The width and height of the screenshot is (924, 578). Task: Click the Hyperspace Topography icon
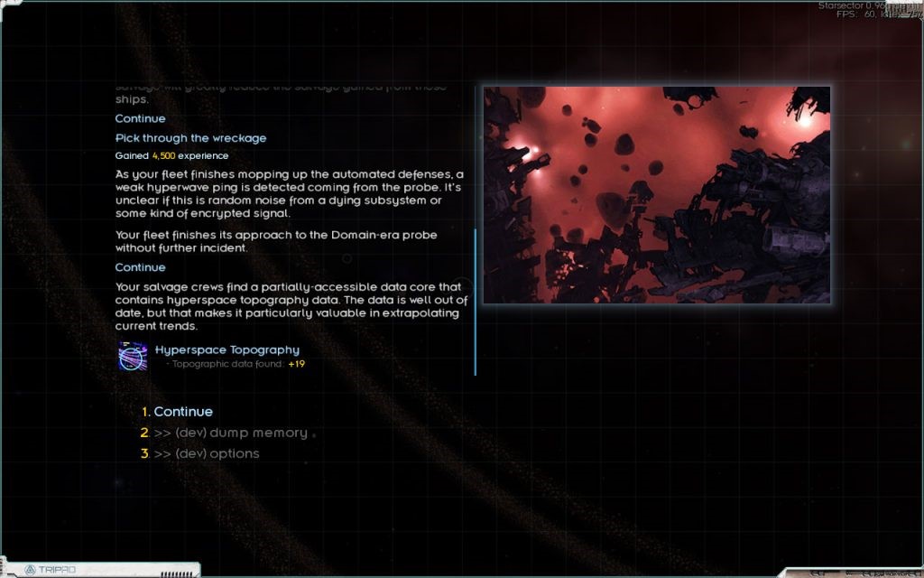133,356
